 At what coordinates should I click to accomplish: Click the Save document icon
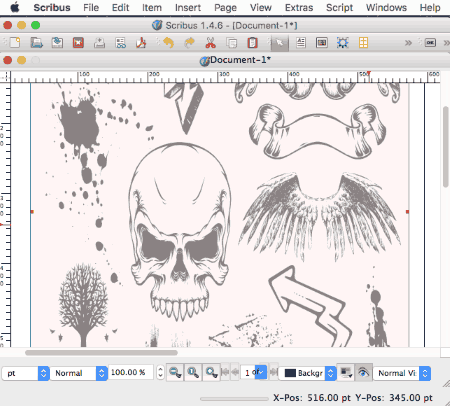(x=57, y=43)
